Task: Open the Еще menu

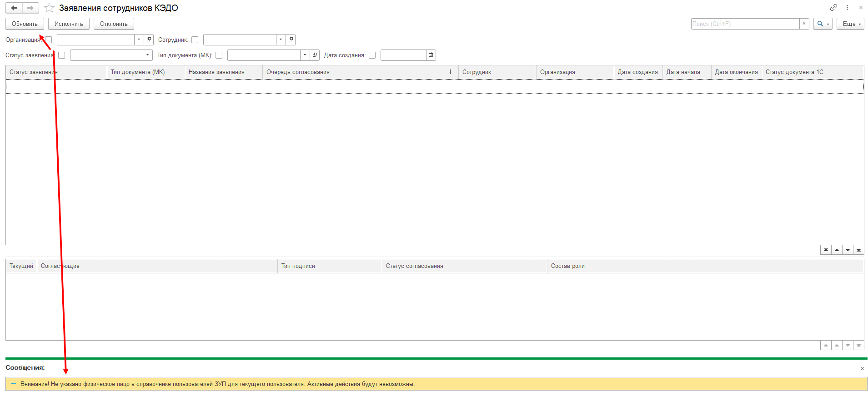Action: click(x=850, y=24)
